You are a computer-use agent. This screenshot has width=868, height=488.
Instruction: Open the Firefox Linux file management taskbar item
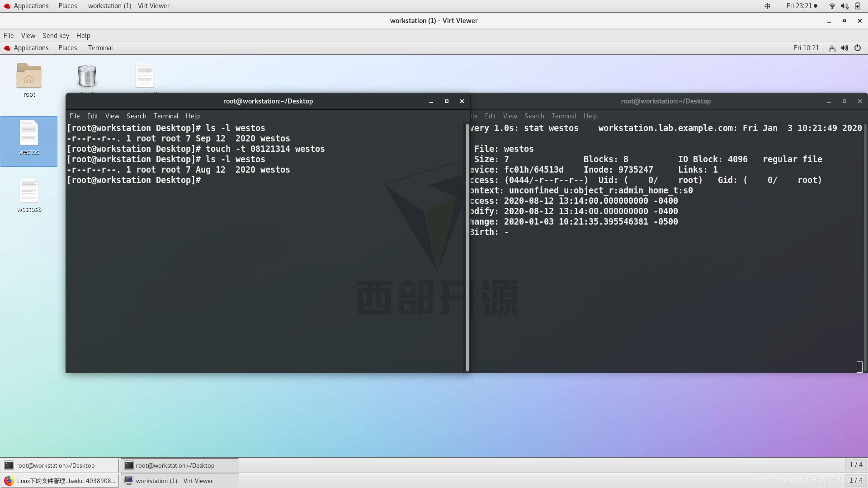tap(60, 481)
